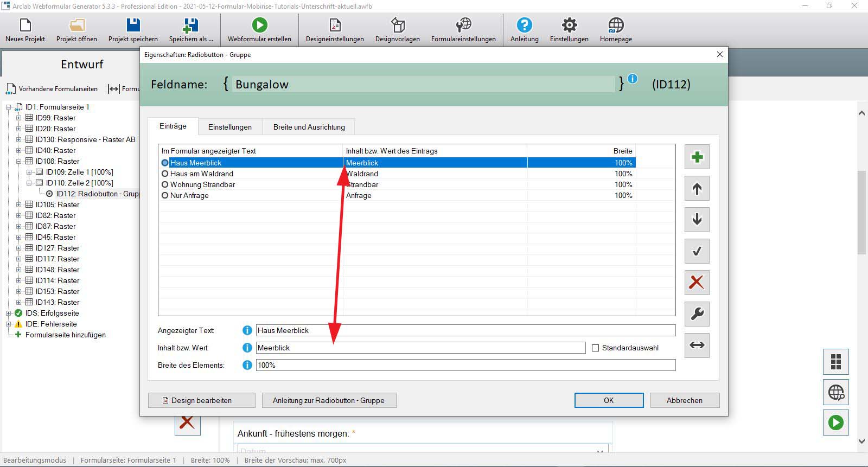
Task: Collapse the ID108: Raster tree node
Action: (x=19, y=161)
